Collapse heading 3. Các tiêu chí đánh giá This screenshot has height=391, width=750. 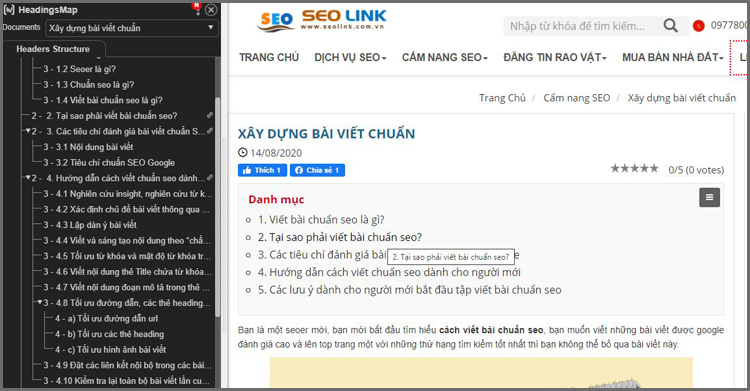pyautogui.click(x=28, y=131)
